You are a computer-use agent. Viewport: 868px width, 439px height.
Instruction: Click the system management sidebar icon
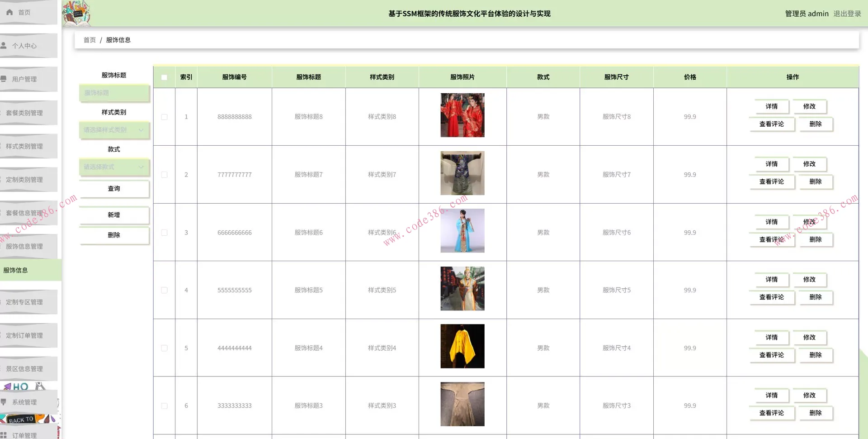[x=4, y=402]
